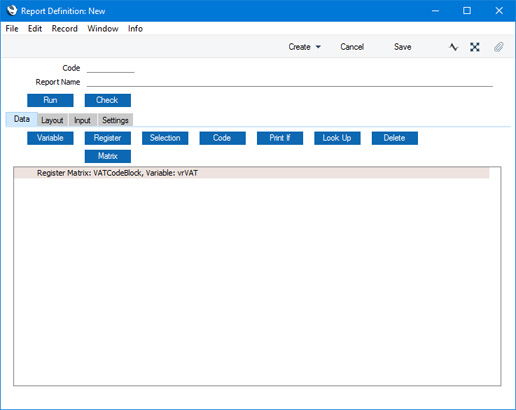Open the Settings tab
The height and width of the screenshot is (410, 516).
point(115,120)
